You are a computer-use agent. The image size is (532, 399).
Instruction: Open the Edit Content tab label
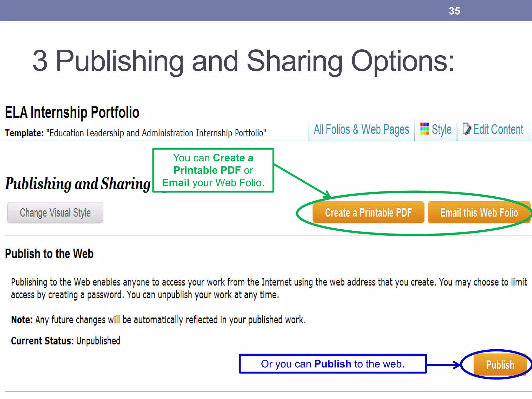point(498,129)
